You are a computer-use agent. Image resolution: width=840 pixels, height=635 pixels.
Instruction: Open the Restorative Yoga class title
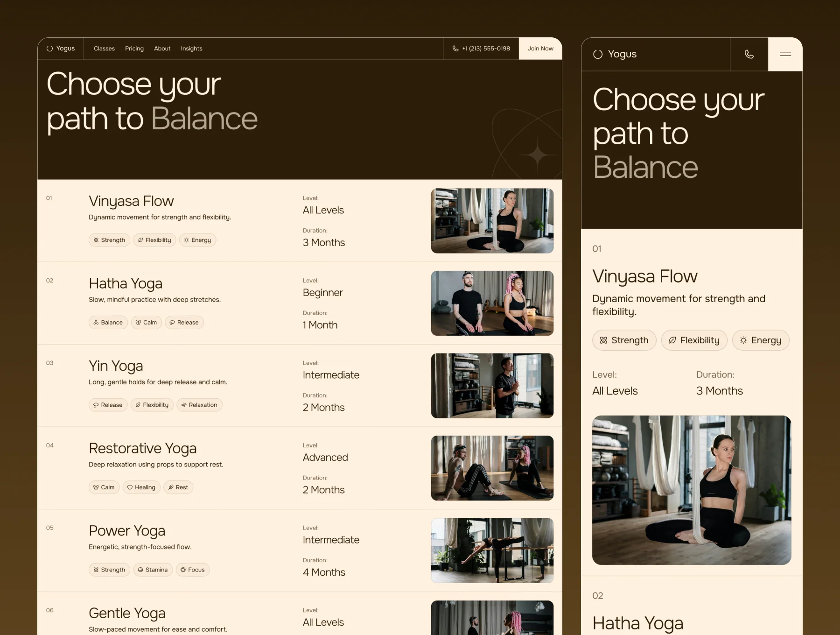coord(142,448)
